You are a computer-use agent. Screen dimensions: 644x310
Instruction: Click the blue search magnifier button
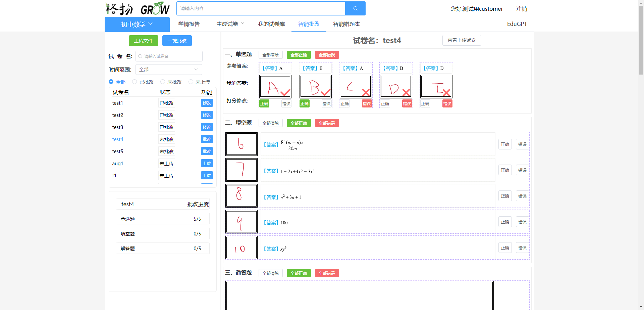point(355,8)
